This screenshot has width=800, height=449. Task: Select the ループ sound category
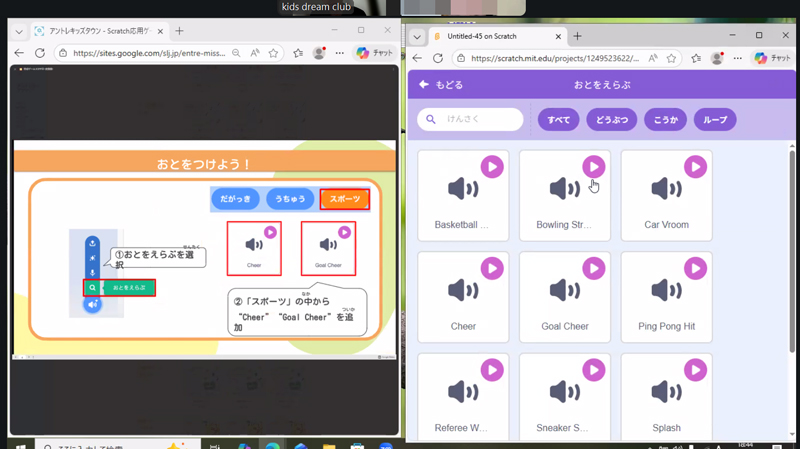(x=715, y=120)
